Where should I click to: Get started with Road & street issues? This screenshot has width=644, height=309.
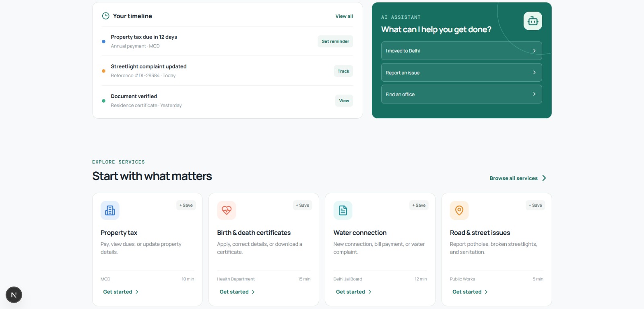click(470, 292)
